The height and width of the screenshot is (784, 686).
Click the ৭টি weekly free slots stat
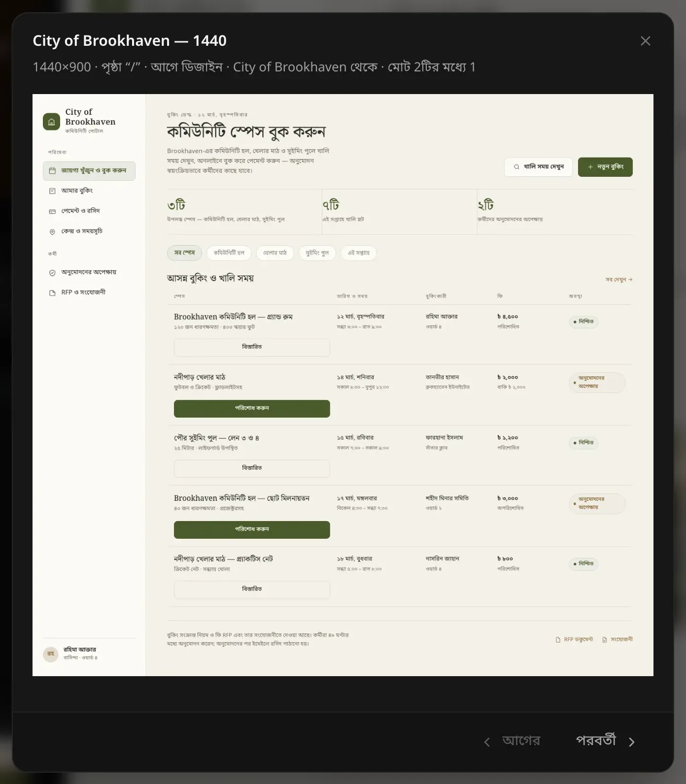point(331,205)
